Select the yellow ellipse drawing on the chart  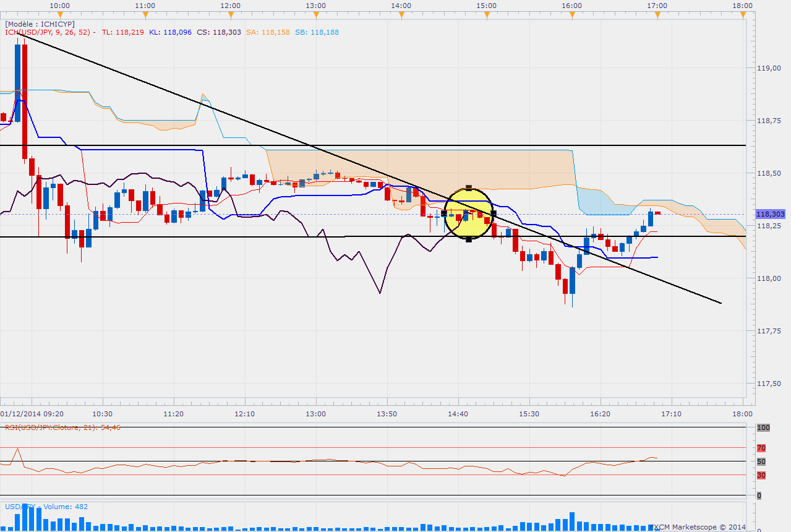[469, 213]
